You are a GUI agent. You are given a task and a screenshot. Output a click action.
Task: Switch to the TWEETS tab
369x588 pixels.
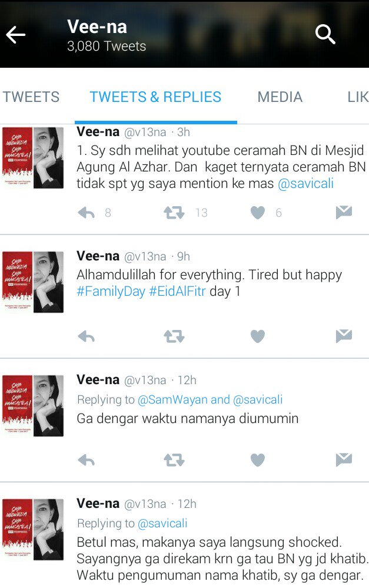pos(31,97)
